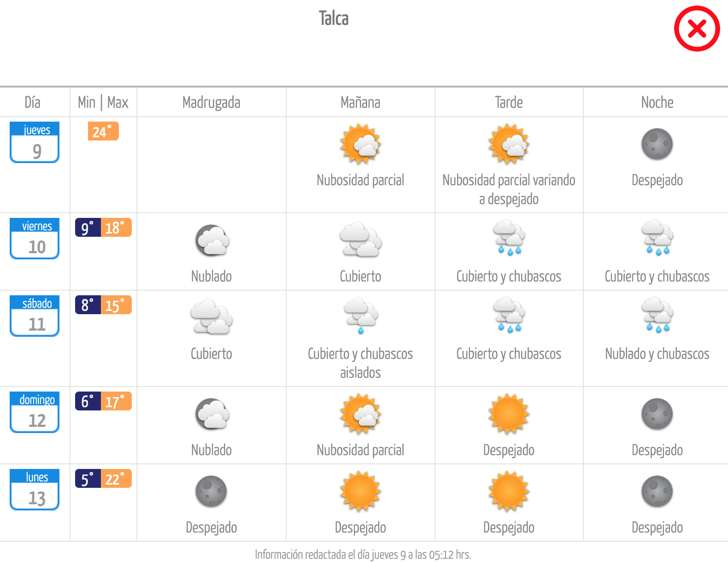This screenshot has width=728, height=562.
Task: Click the Madrugada column header
Action: click(211, 102)
